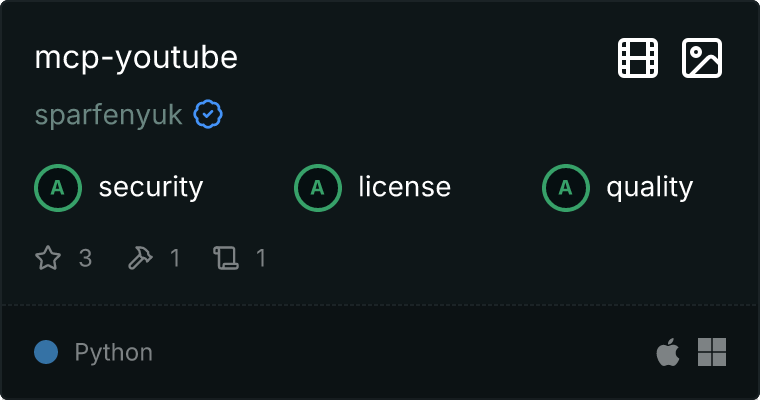The height and width of the screenshot is (400, 760).
Task: Click the blue Python language dot
Action: [x=46, y=352]
